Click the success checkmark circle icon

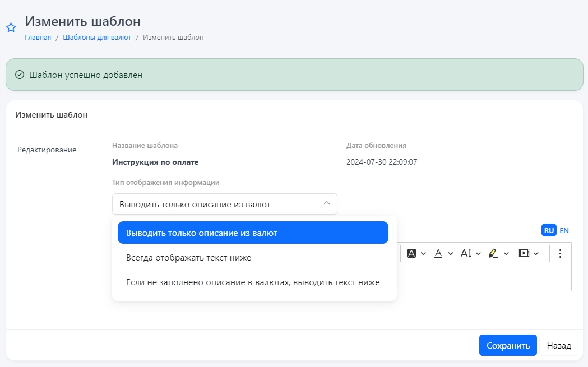(19, 75)
